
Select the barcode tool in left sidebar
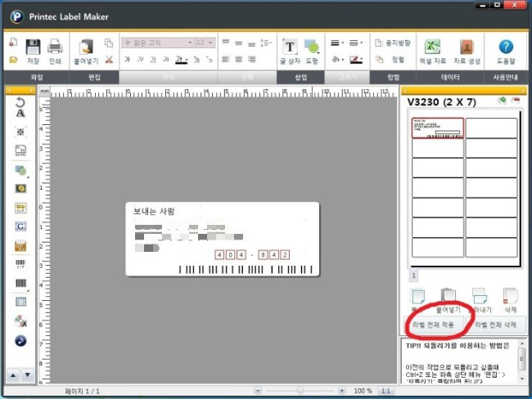pyautogui.click(x=21, y=283)
